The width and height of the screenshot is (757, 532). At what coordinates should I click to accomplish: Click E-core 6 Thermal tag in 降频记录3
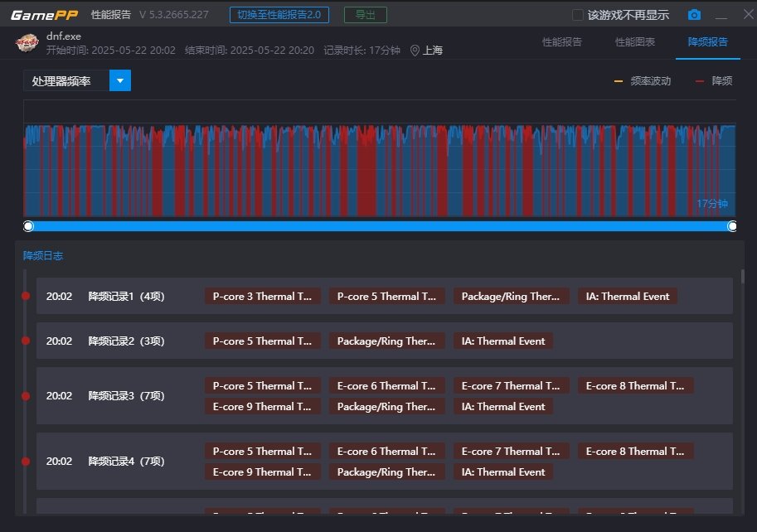(386, 386)
